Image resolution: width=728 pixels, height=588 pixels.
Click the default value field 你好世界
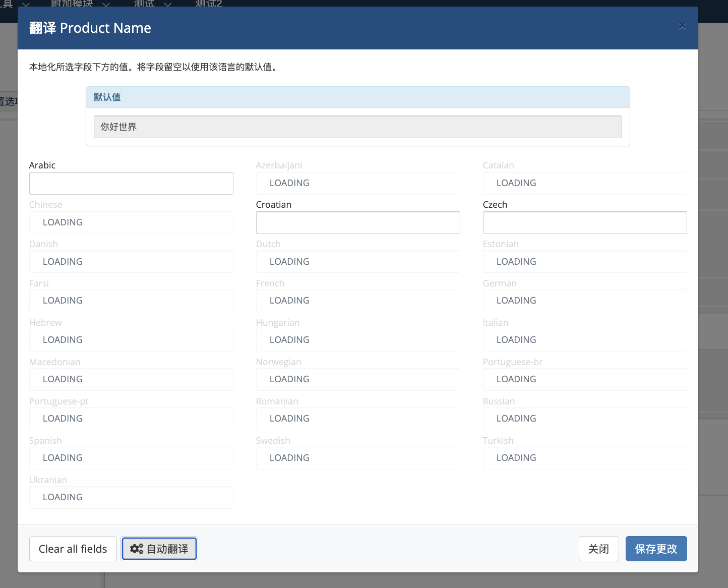click(x=357, y=127)
